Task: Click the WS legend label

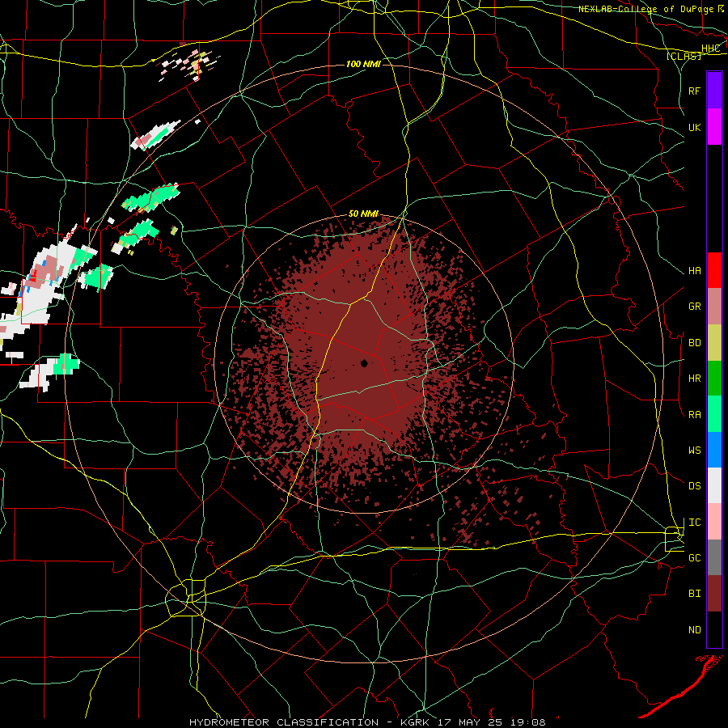Action: (x=694, y=451)
